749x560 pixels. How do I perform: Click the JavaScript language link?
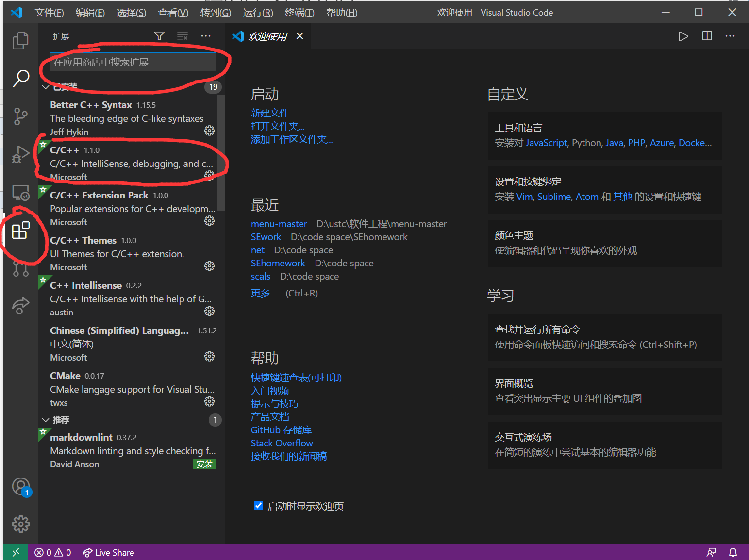(547, 143)
